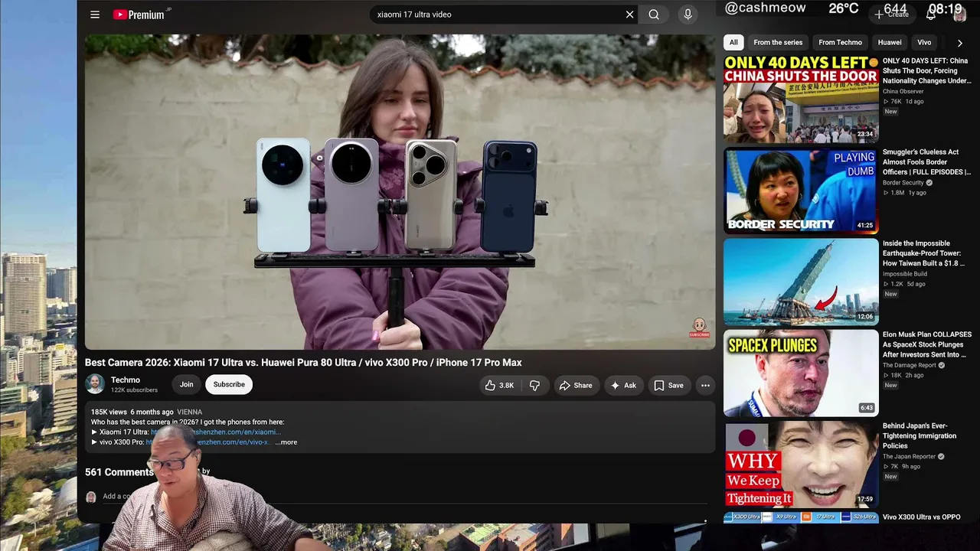Click the VIENNA location tag

pyautogui.click(x=189, y=412)
